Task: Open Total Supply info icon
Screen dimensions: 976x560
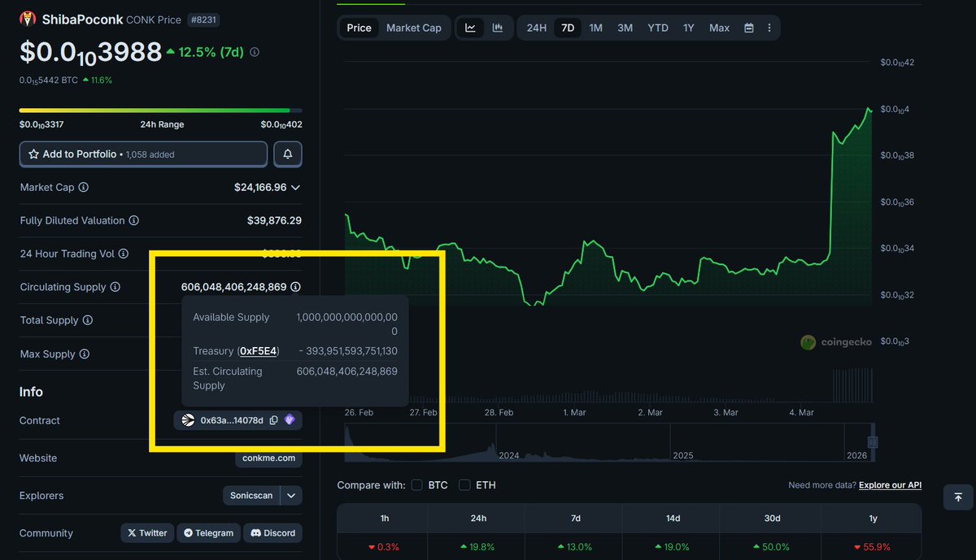Action: (88, 320)
